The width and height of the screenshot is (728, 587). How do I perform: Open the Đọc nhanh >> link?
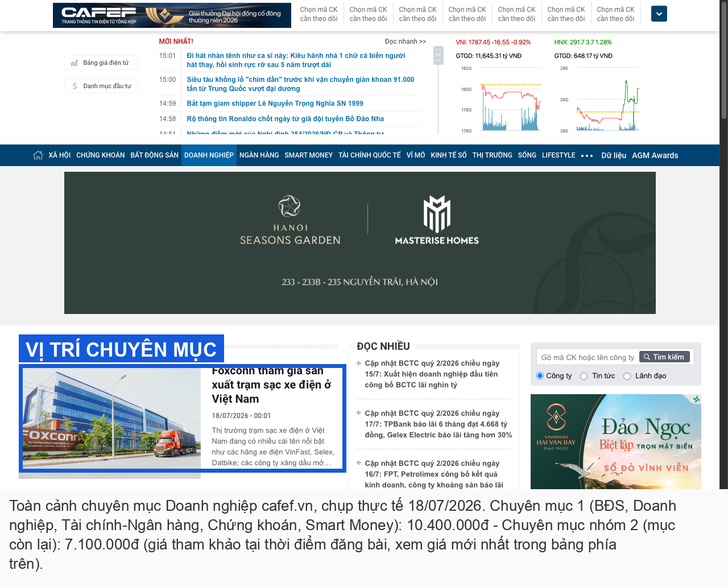tap(406, 42)
